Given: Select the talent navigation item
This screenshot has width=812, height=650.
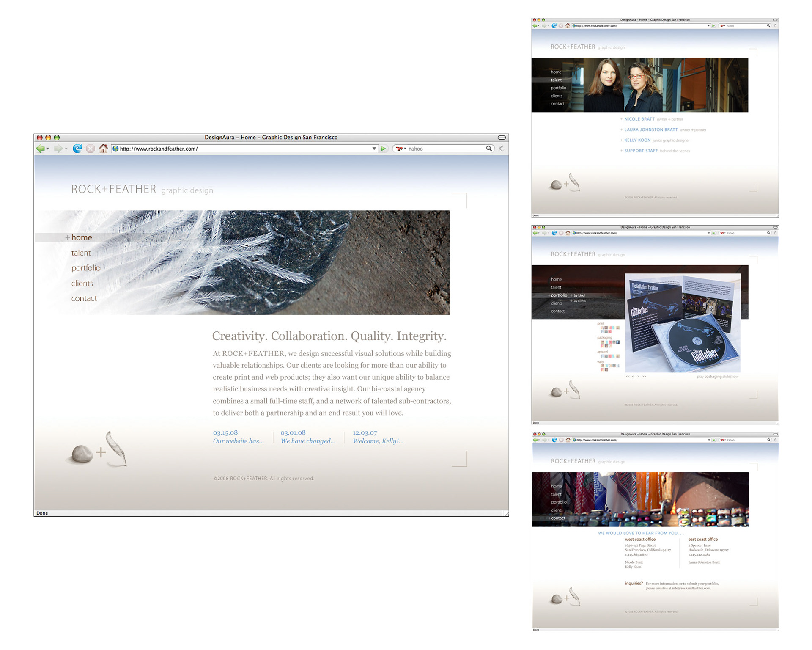Looking at the screenshot, I should (x=81, y=253).
